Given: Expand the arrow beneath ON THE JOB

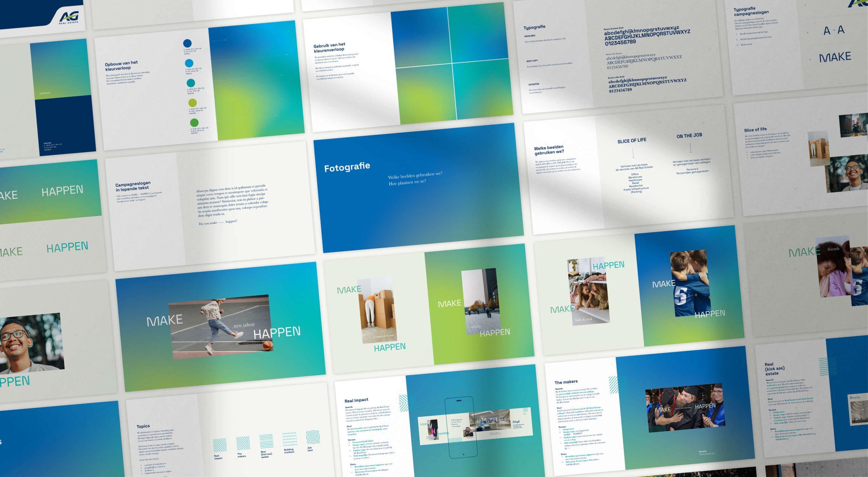Looking at the screenshot, I should click(691, 148).
